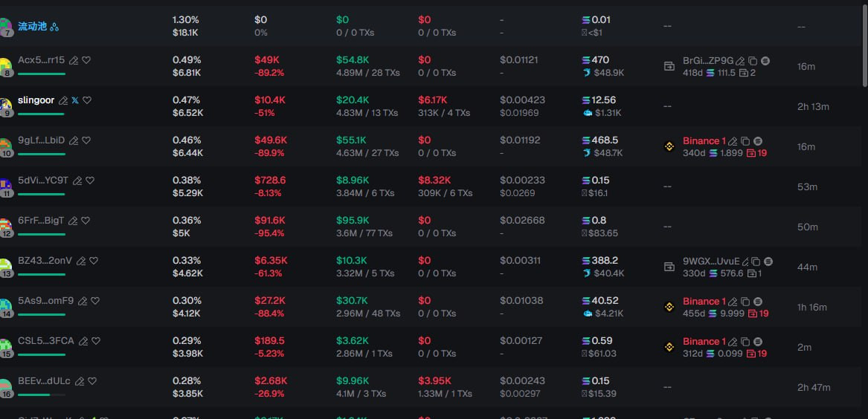Viewport: 868px width, 419px height.
Task: Click the vertical scrollbar on the right
Action: (865, 45)
